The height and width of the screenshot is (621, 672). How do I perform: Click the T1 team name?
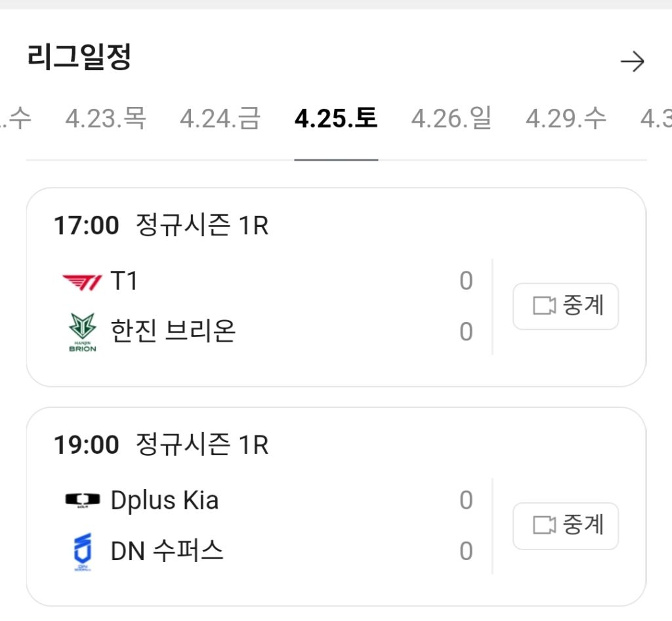coord(125,282)
